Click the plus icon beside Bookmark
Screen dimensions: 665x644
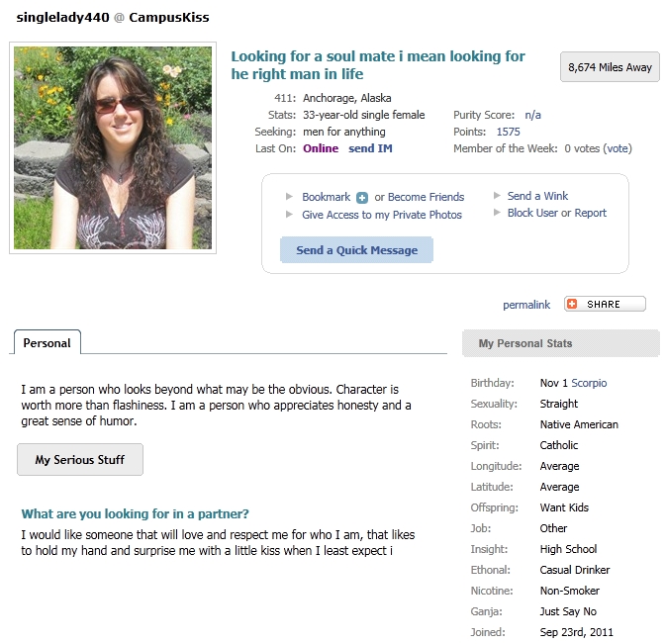click(362, 198)
